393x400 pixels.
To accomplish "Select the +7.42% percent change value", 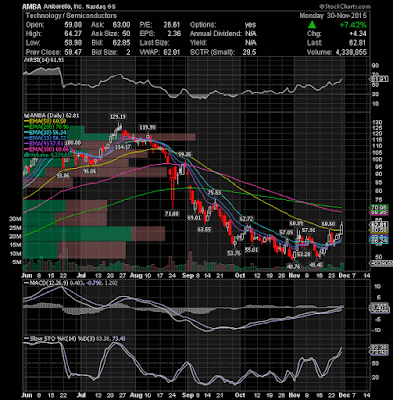I will [x=353, y=25].
